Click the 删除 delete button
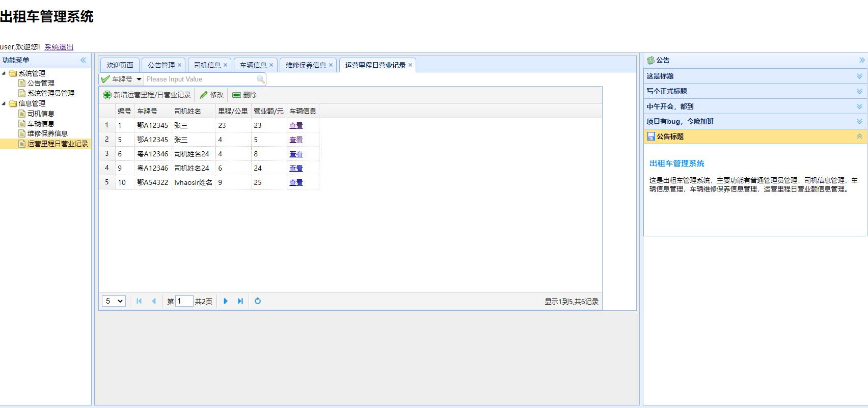868x408 pixels. [x=245, y=95]
